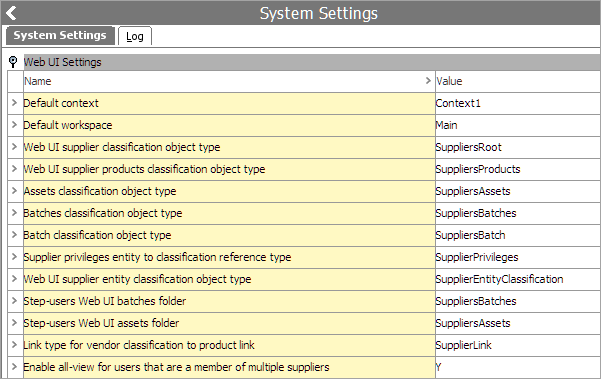Image resolution: width=601 pixels, height=379 pixels.
Task: Click the SuppliersRoot value cell
Action: (x=517, y=147)
